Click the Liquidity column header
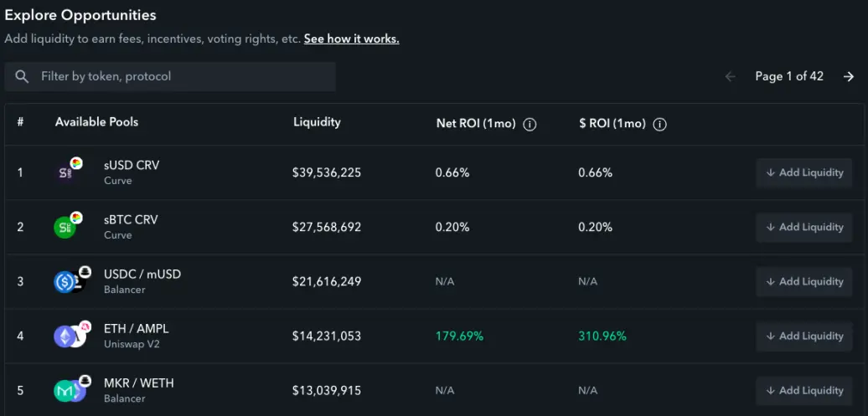This screenshot has width=868, height=416. click(317, 121)
